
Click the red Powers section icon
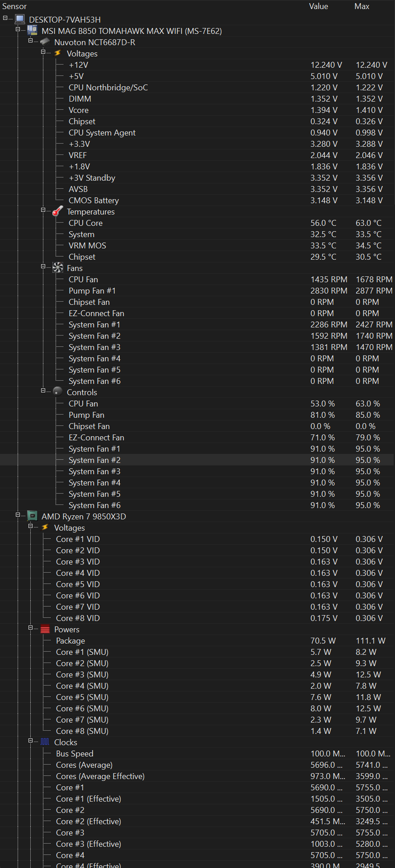point(45,629)
